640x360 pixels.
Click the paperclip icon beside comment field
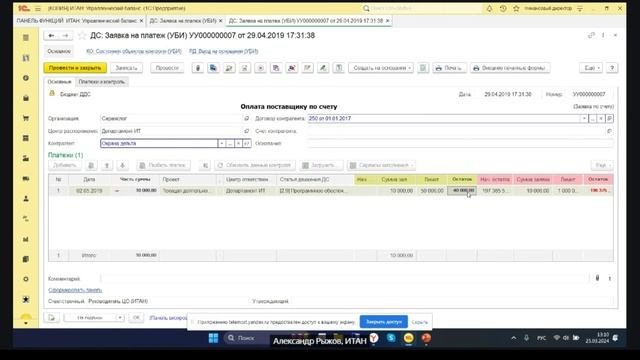(598, 278)
